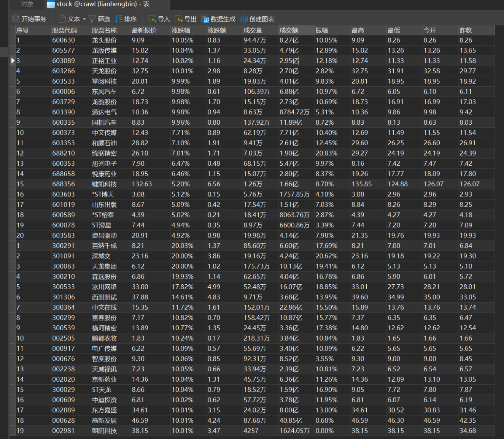Select 中文在线's turnover cell 22.86亿

coord(296,307)
